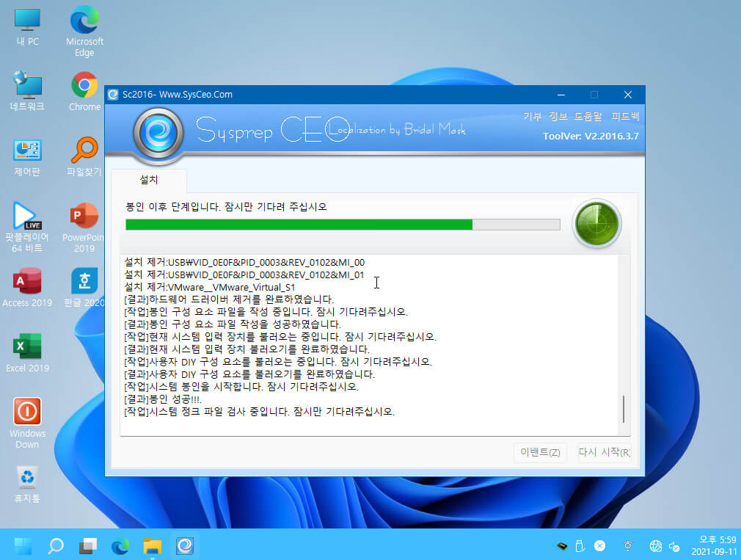Minimize the Sc2016 window

click(561, 95)
